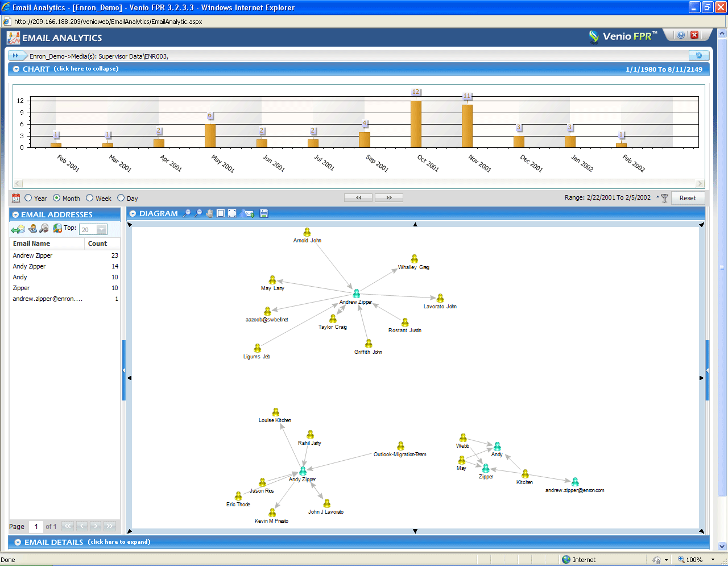Select the Outlook-Migration-Team node
Screen dimensions: 728x566
point(400,446)
